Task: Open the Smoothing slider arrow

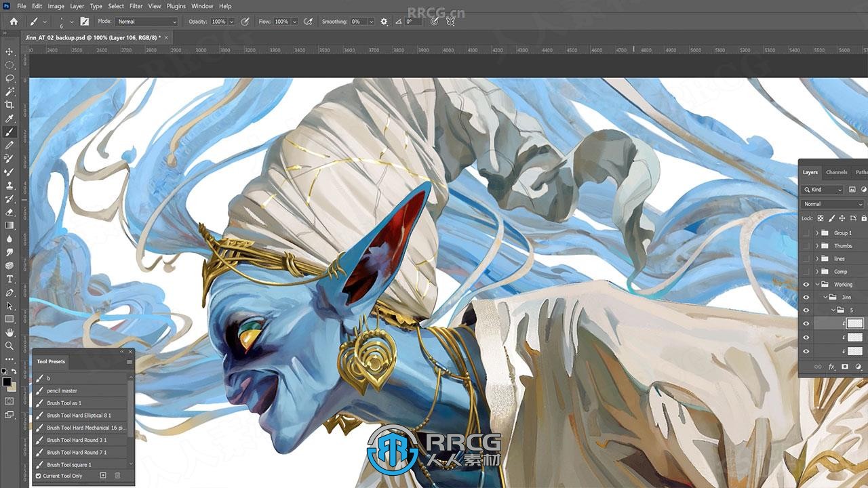Action: tap(371, 22)
